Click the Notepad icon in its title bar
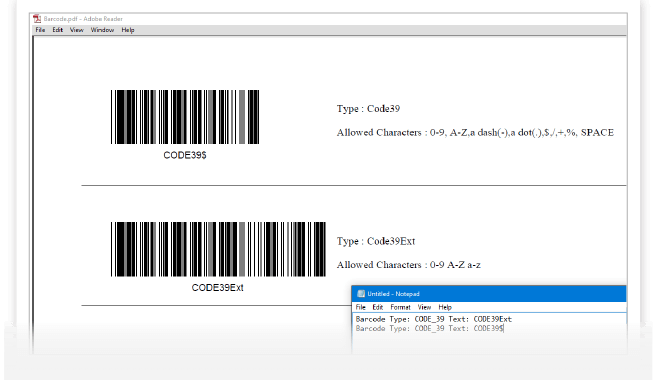This screenshot has width=656, height=382. 361,294
